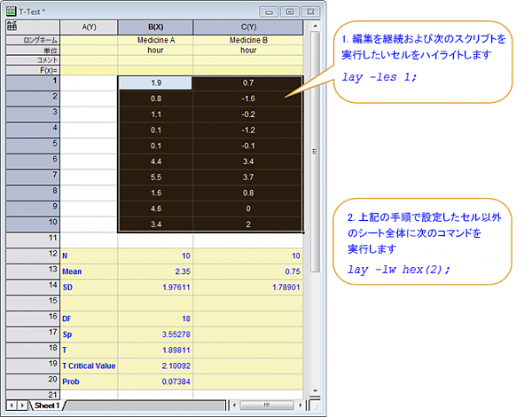This screenshot has width=532, height=417.
Task: Click the horizontal scrollbar right arrow
Action: (301, 405)
